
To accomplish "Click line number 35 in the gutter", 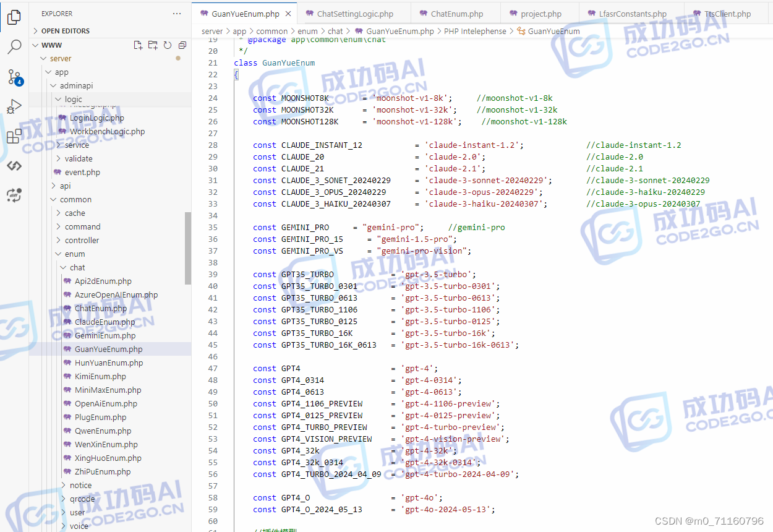I will coord(213,227).
